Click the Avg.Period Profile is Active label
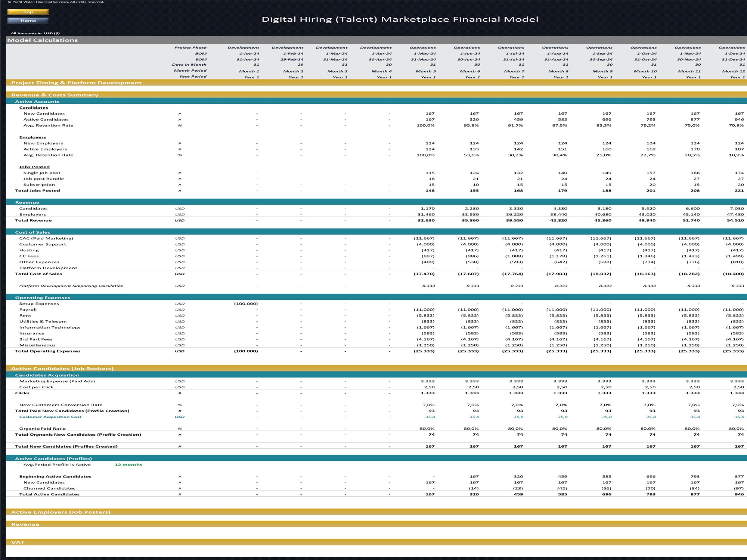Viewport: 747px width, 560px height. pos(57,465)
